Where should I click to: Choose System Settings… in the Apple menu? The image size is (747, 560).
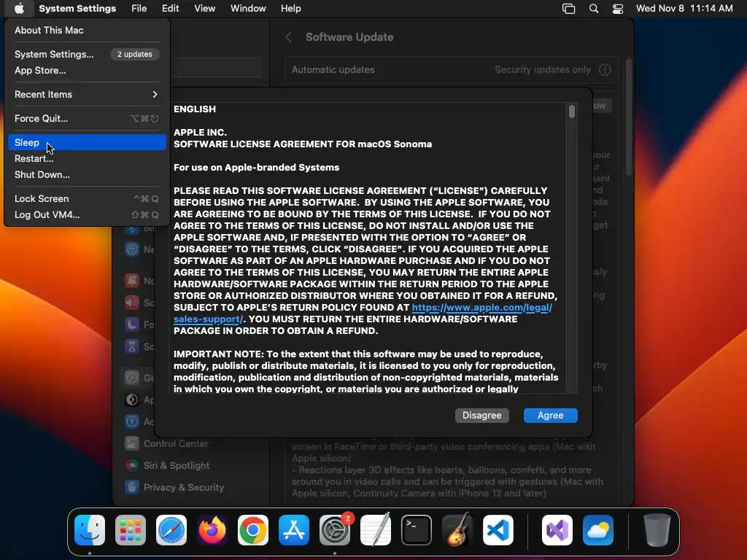[x=87, y=54]
